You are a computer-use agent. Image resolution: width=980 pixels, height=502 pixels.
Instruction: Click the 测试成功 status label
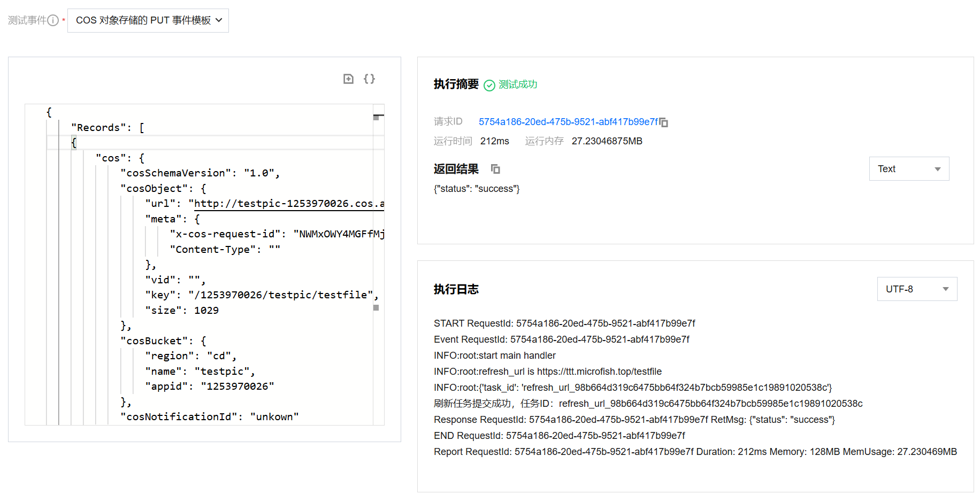[x=518, y=84]
